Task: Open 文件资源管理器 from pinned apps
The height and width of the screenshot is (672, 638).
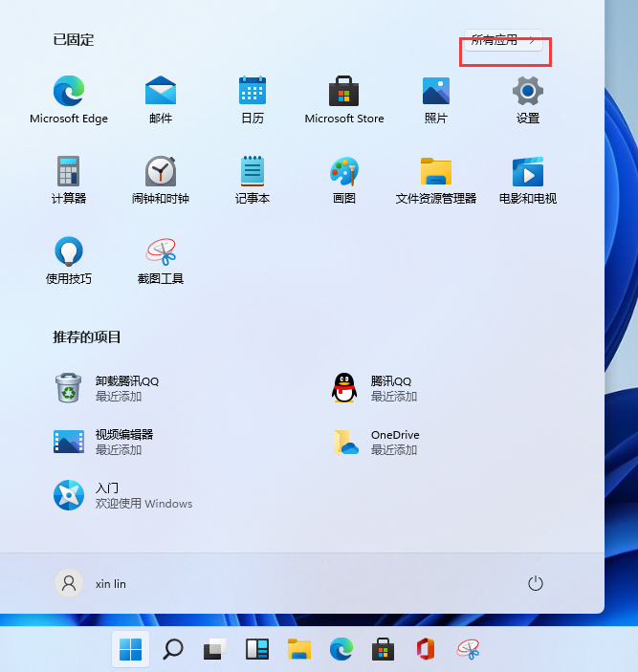Action: point(435,180)
